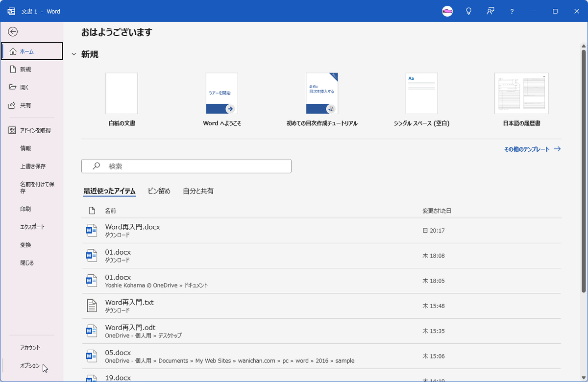Click Word icon of 05.docx row

coord(92,356)
